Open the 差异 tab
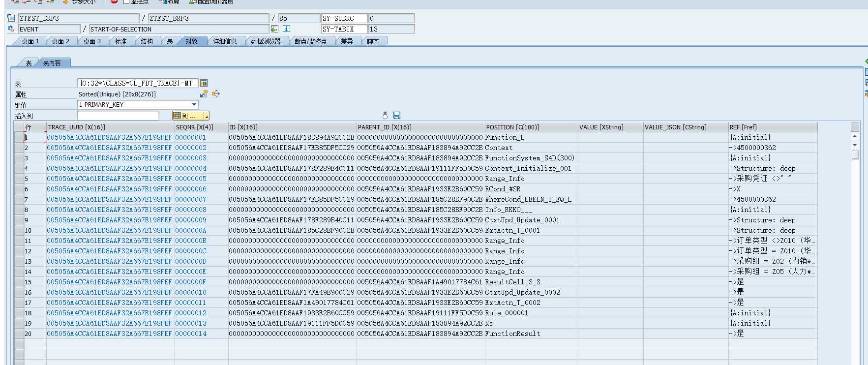This screenshot has width=868, height=365. click(x=347, y=41)
